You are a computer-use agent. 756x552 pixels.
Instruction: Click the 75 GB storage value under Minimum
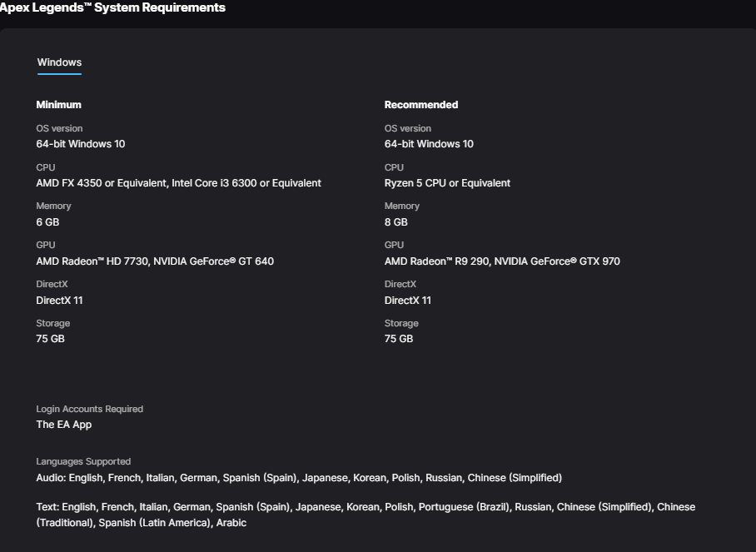[x=50, y=339]
